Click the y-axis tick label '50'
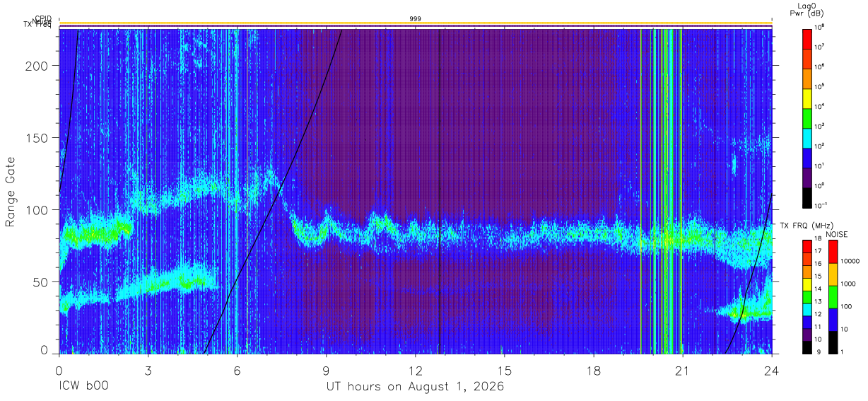The image size is (868, 401). point(40,282)
